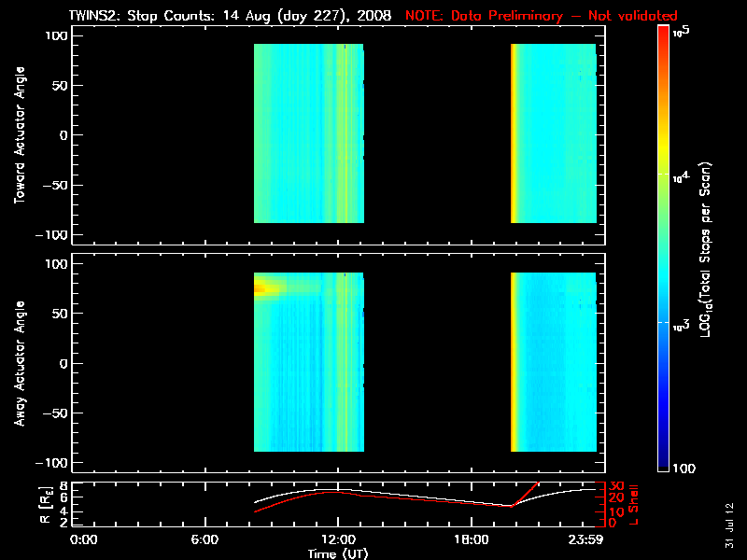This screenshot has height=560, width=747.
Task: Click the 'Away Actuator Angle' axis label
Action: [x=19, y=363]
